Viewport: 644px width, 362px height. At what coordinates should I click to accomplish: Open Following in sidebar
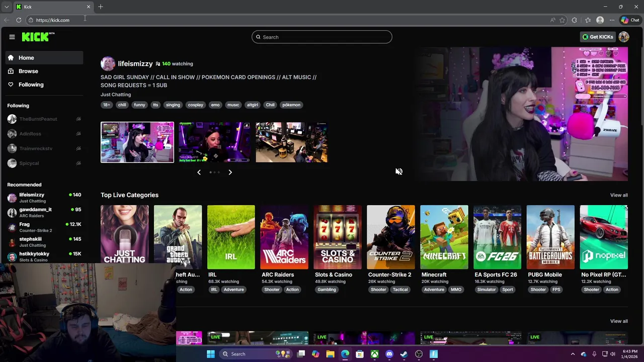[45, 84]
